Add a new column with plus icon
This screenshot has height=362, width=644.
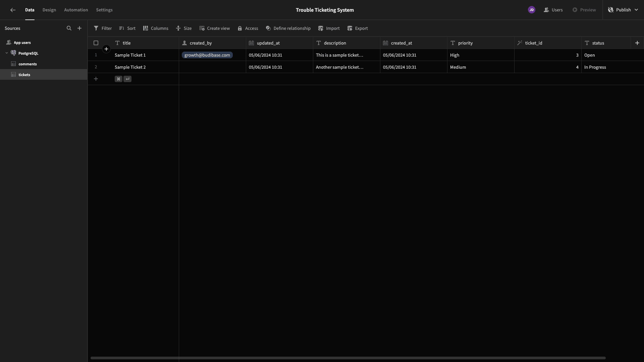(x=637, y=43)
